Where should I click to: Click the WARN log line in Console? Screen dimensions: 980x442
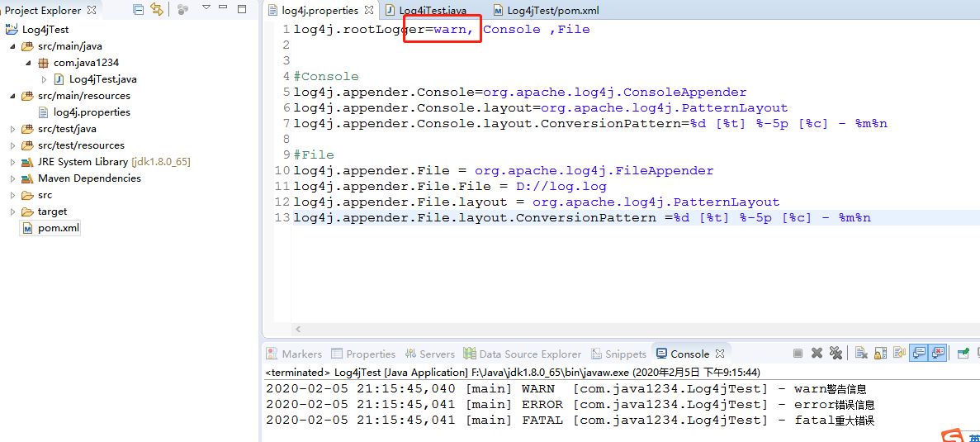point(566,389)
